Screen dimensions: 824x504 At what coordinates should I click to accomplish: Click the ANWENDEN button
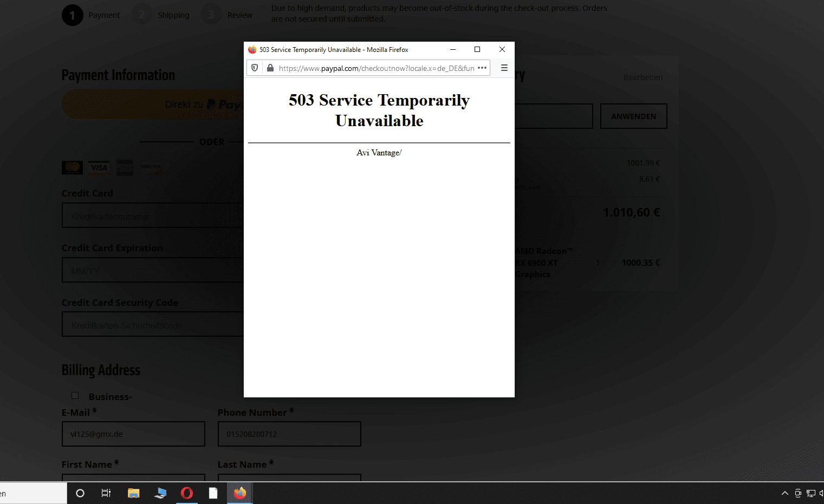[x=634, y=116]
